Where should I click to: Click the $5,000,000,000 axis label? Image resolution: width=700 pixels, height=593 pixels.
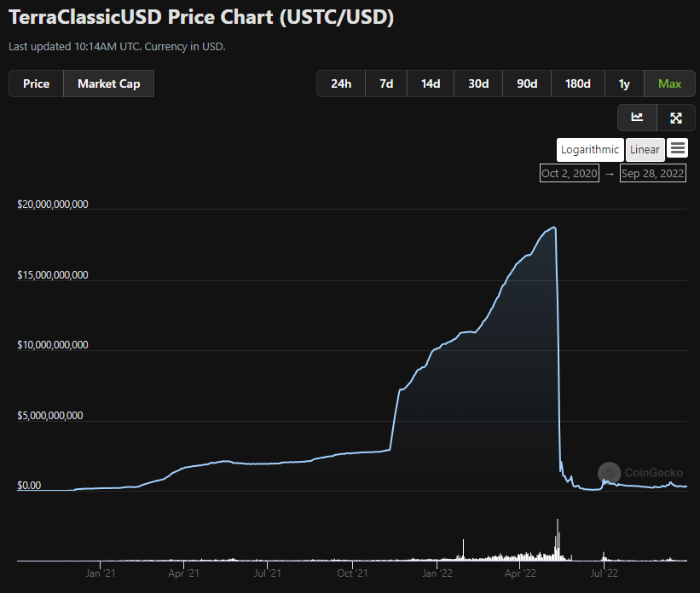click(50, 416)
